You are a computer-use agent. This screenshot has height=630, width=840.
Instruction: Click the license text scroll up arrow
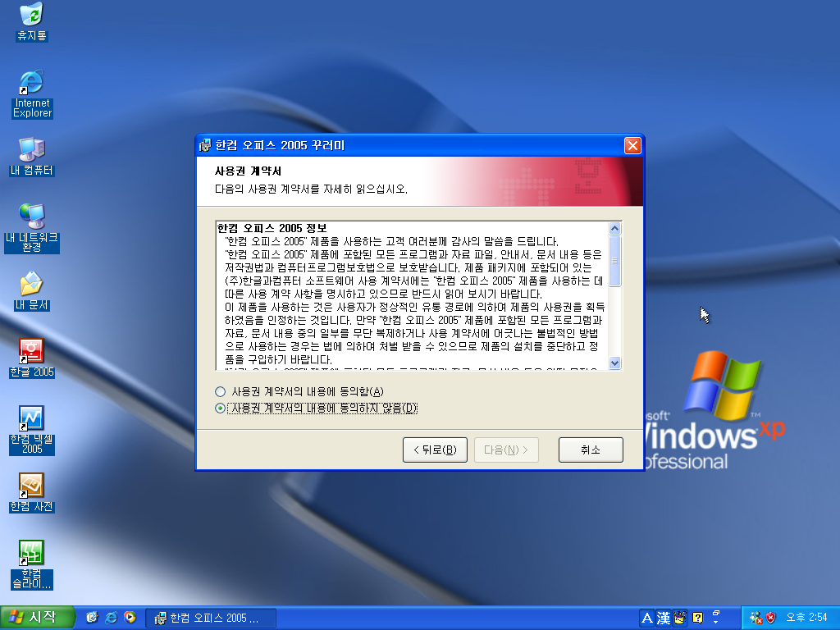click(x=615, y=228)
